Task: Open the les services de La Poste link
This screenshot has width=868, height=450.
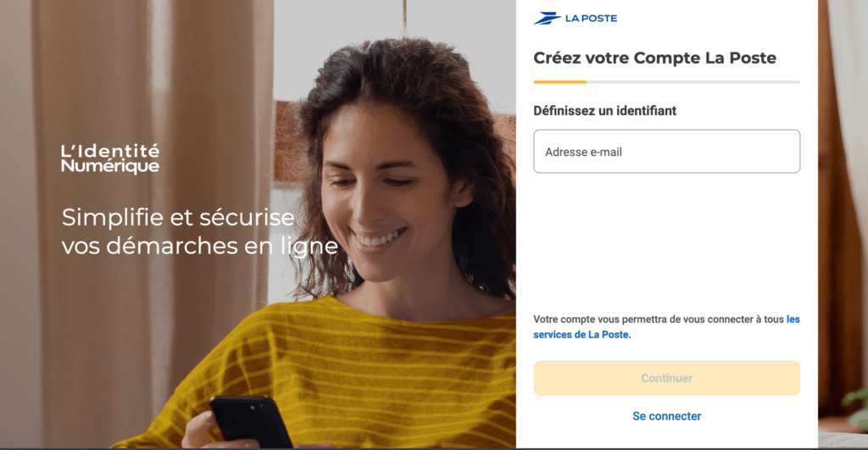Action: tap(666, 326)
